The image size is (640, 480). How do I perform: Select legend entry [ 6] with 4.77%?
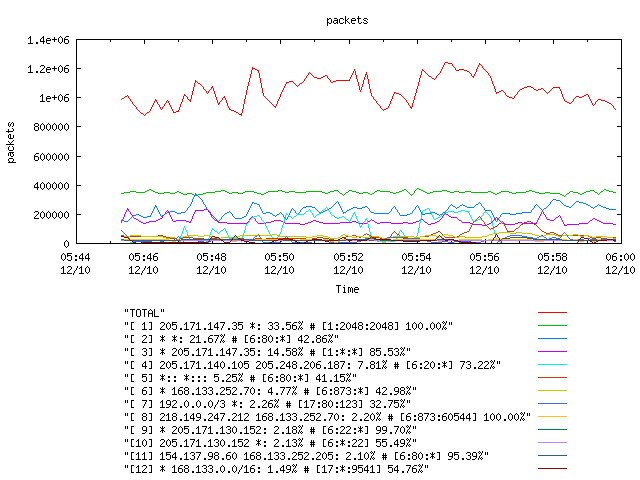(270, 391)
